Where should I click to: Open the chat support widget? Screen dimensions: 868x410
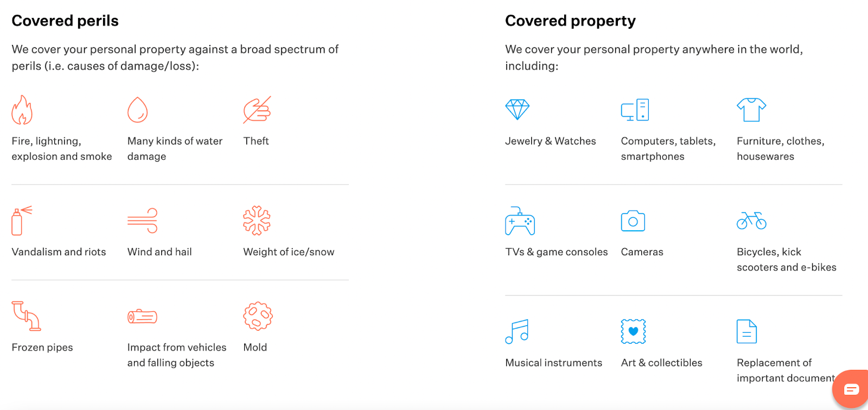pos(851,389)
